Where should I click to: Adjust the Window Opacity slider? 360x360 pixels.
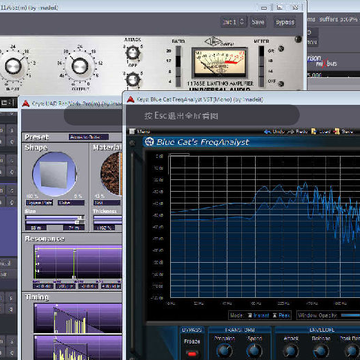pyautogui.click(x=350, y=315)
